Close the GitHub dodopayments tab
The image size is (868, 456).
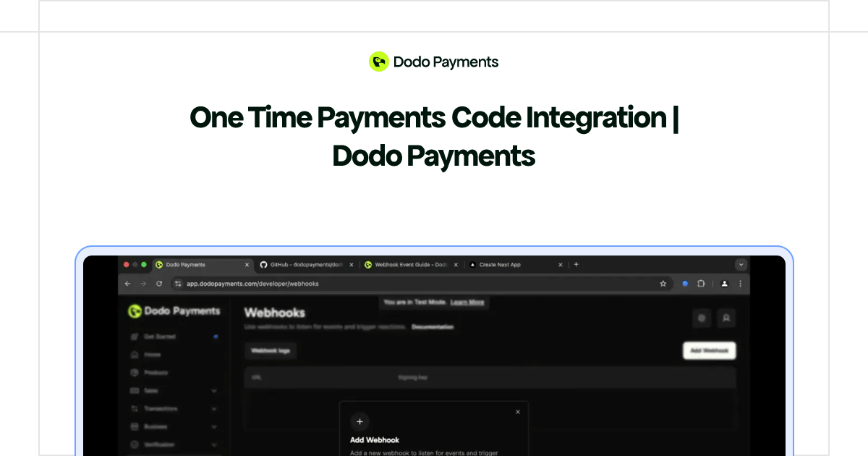click(x=352, y=265)
